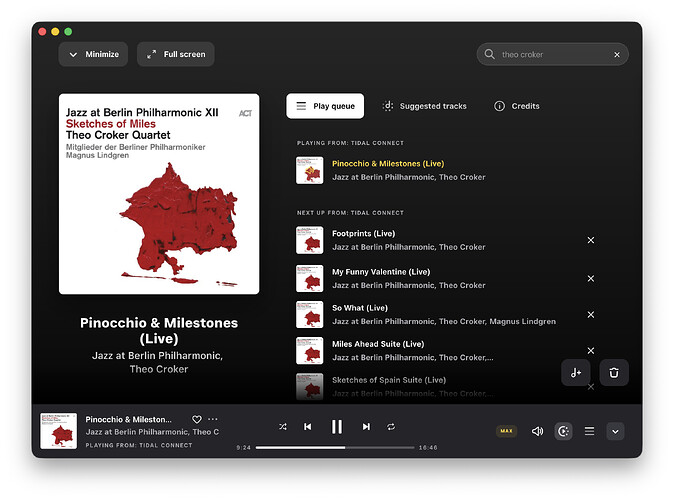Clear the search field text
Screen dimensions: 674x499
tap(617, 55)
